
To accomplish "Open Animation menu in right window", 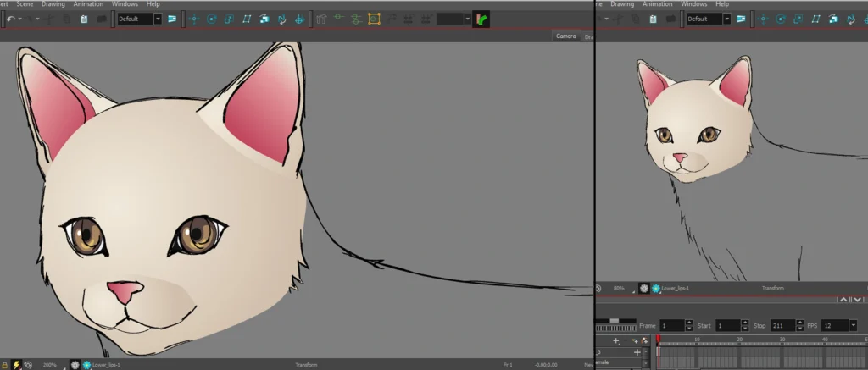I will click(658, 4).
